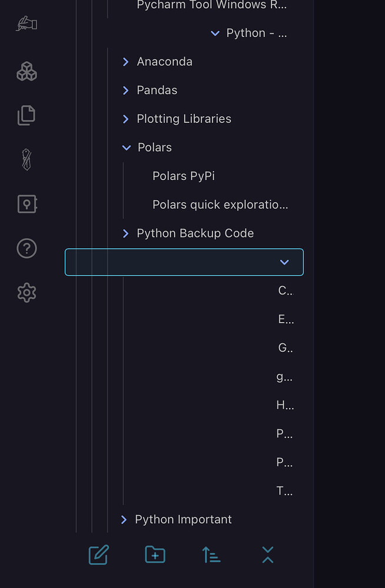Open another vault via vault icon
Viewport: 385px width, 588px height.
tap(26, 204)
